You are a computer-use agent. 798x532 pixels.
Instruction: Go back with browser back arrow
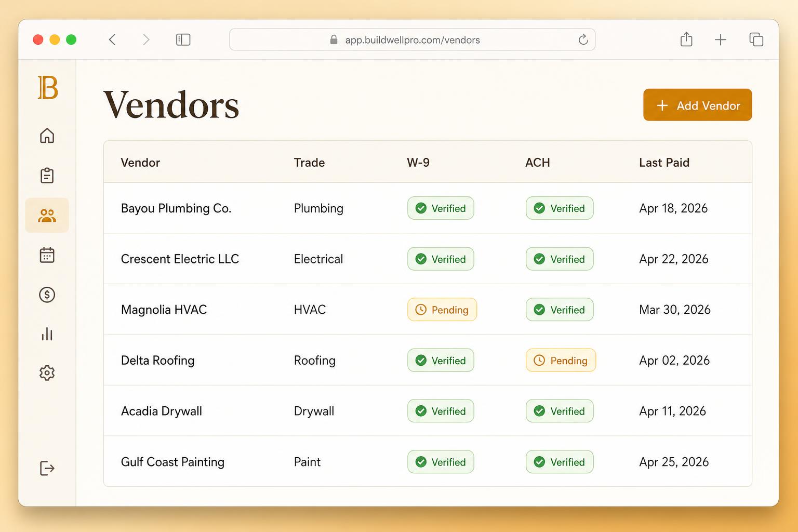click(112, 39)
